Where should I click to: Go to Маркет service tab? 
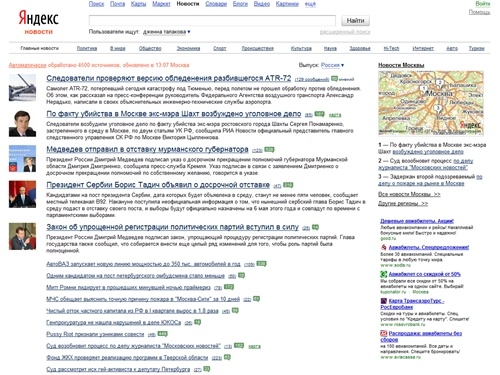[161, 4]
